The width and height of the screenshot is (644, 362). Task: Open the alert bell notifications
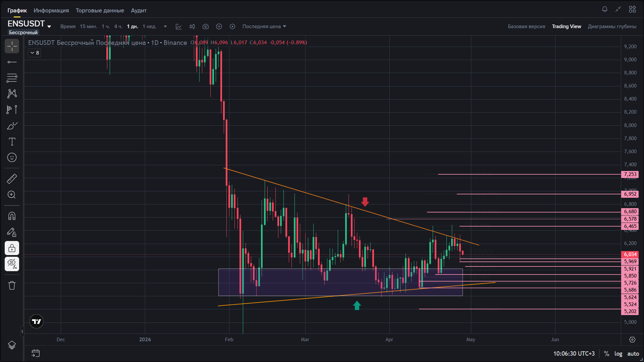604,9
